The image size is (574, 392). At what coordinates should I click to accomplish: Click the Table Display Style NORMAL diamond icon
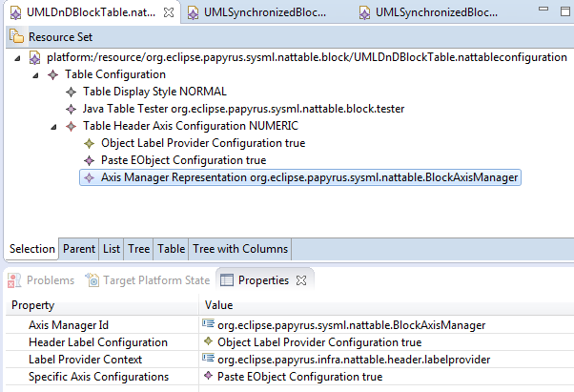[71, 92]
